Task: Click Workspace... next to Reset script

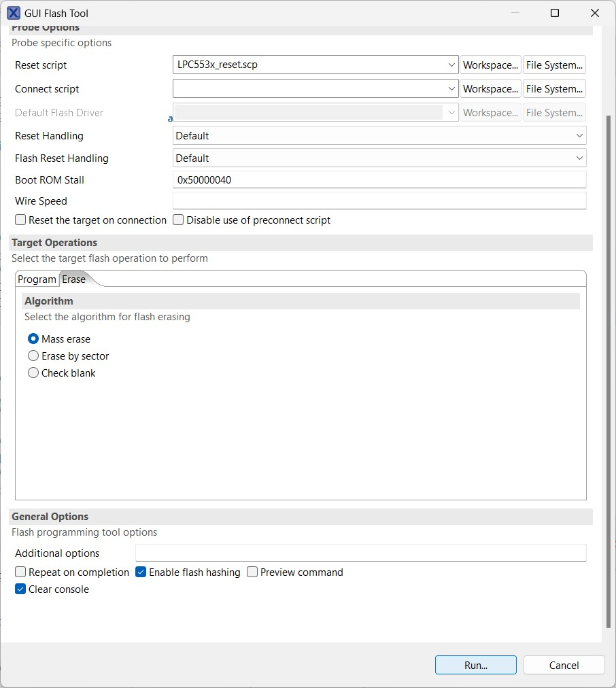Action: 490,65
